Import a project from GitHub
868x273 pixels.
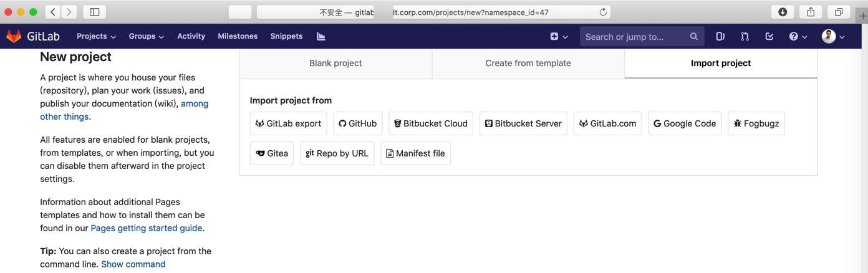coord(358,123)
